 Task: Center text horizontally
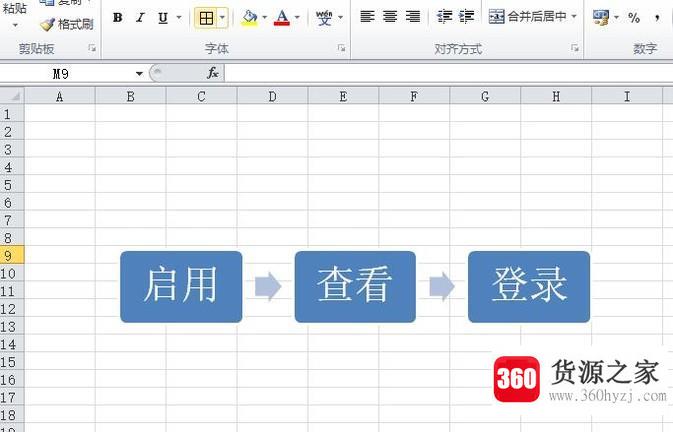tap(390, 17)
